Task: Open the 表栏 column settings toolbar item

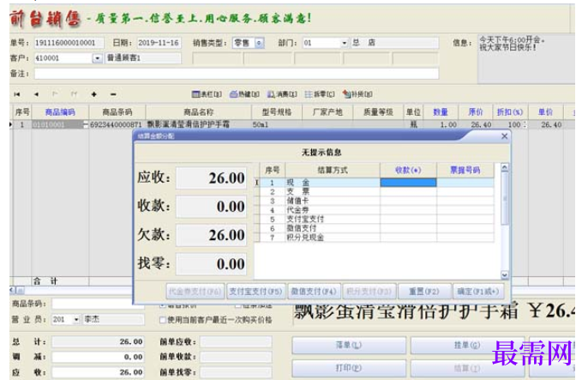Action: 207,94
